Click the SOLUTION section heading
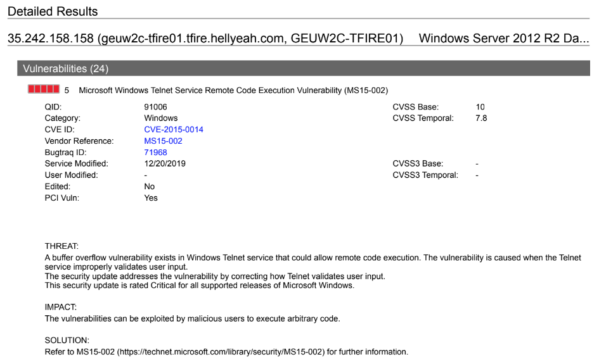The width and height of the screenshot is (606, 364). [x=67, y=341]
